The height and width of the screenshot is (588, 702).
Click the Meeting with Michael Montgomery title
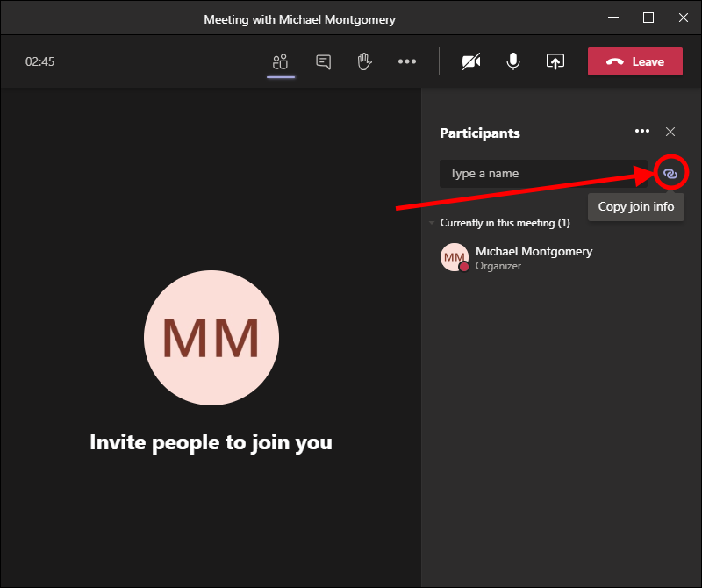[299, 19]
